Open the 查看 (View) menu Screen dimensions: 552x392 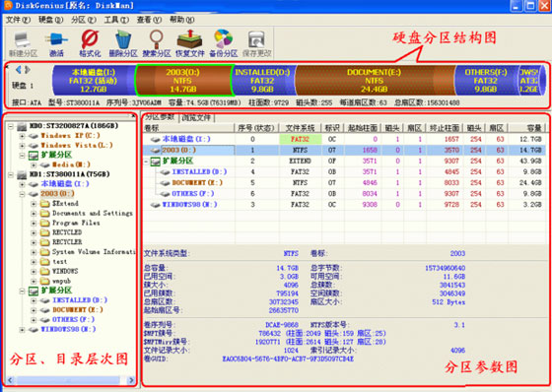(x=149, y=20)
